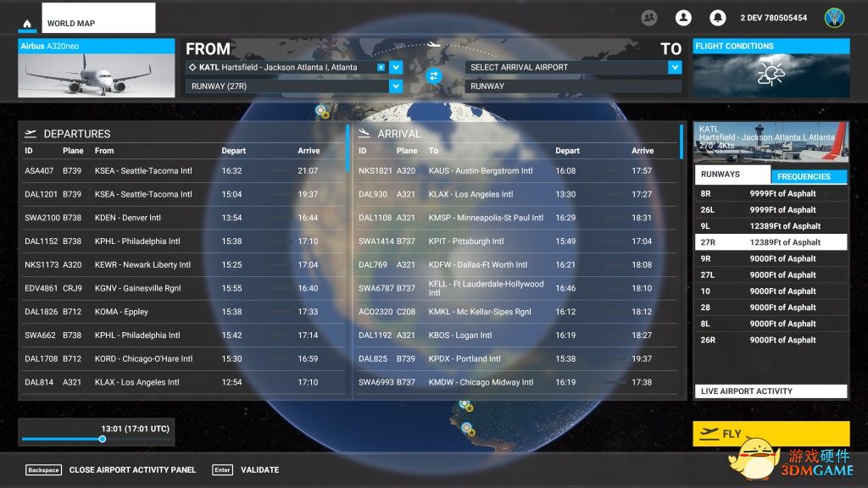Select departure flight DAL1201 row
This screenshot has width=868, height=488.
[183, 194]
